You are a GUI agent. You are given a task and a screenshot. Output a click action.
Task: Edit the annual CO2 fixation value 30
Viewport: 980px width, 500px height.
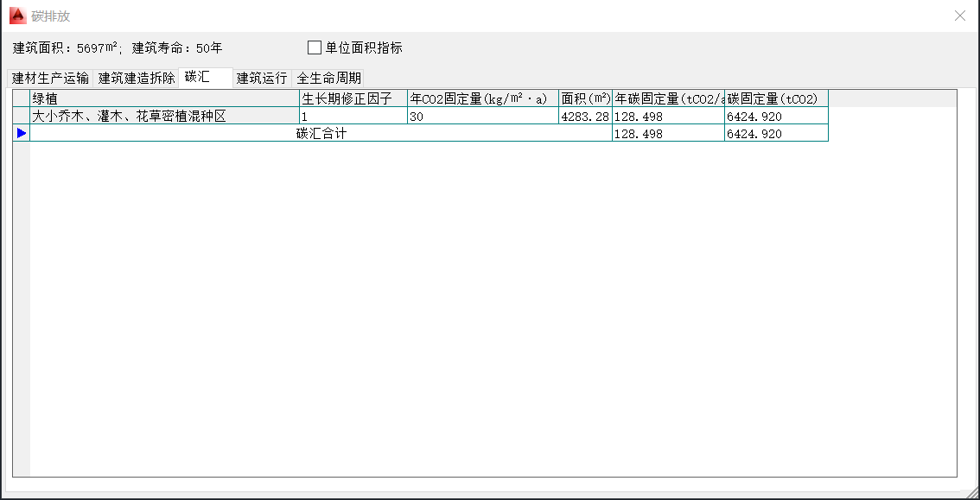pos(482,116)
